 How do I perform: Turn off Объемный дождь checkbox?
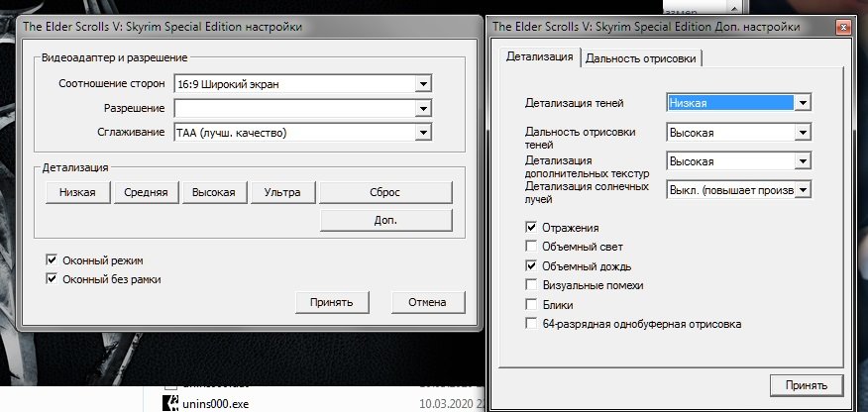(x=532, y=266)
